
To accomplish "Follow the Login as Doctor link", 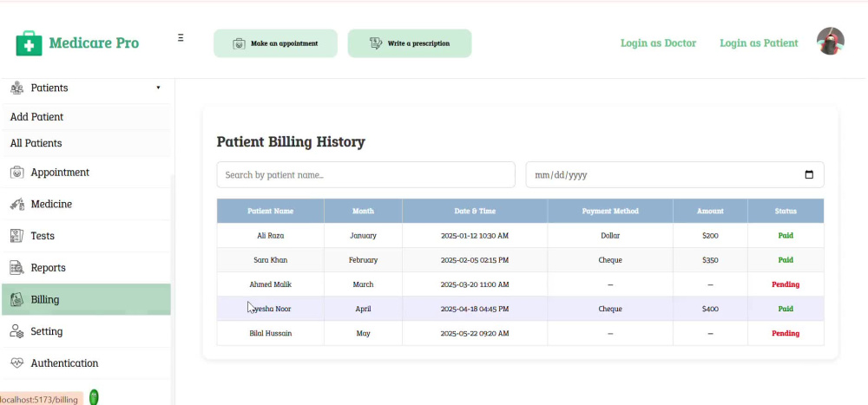I will 658,43.
